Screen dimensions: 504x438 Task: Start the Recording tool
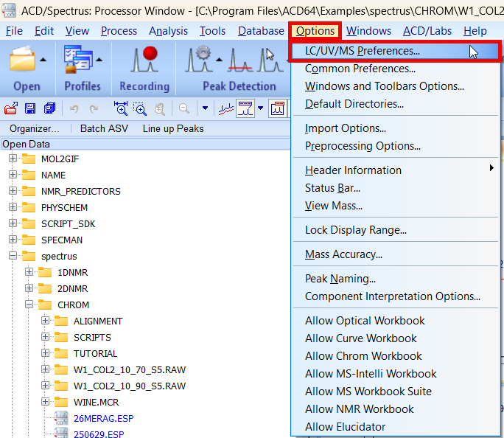click(x=144, y=59)
